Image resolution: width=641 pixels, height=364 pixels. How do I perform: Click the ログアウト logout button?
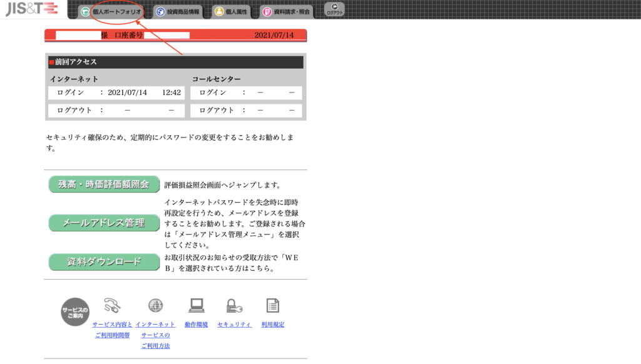334,9
